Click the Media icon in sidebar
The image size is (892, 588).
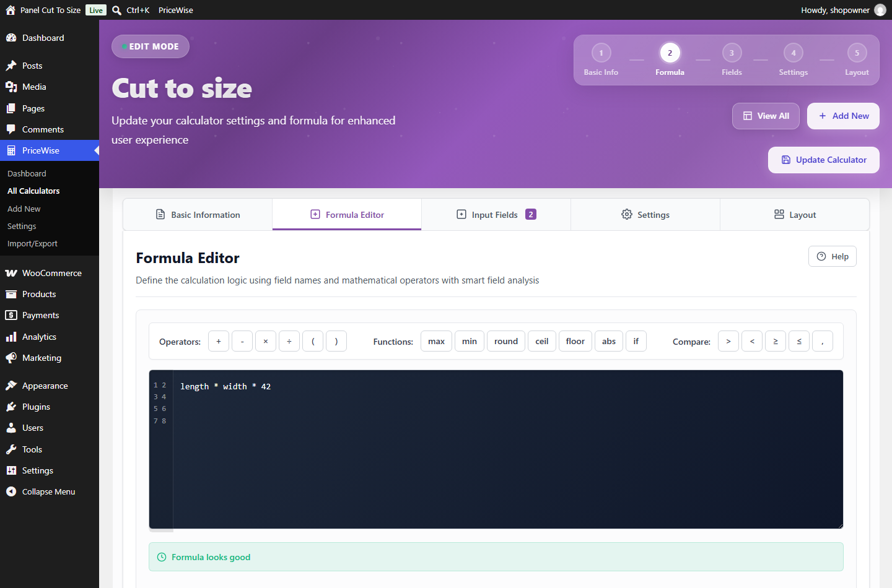pos(11,87)
